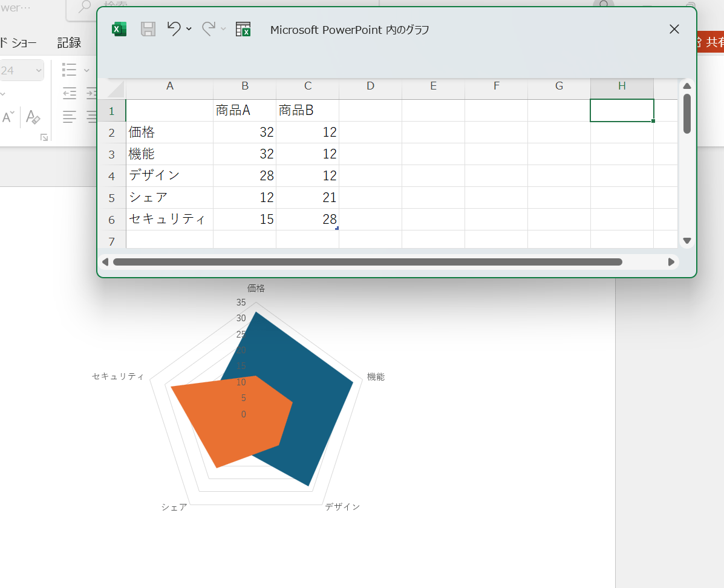Click the decrease font size icon
The width and height of the screenshot is (724, 588).
click(x=8, y=117)
